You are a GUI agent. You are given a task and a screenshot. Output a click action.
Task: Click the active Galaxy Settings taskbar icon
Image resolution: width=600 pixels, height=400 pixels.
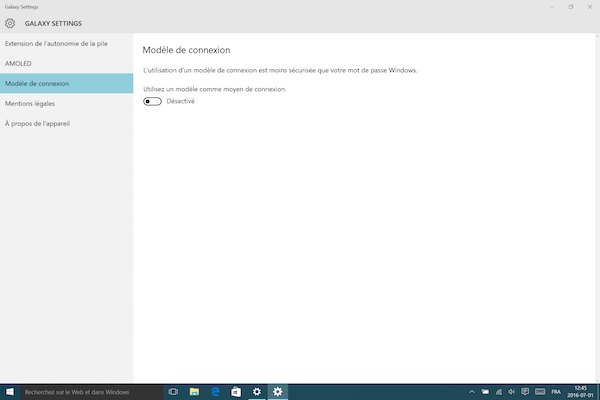[x=278, y=392]
